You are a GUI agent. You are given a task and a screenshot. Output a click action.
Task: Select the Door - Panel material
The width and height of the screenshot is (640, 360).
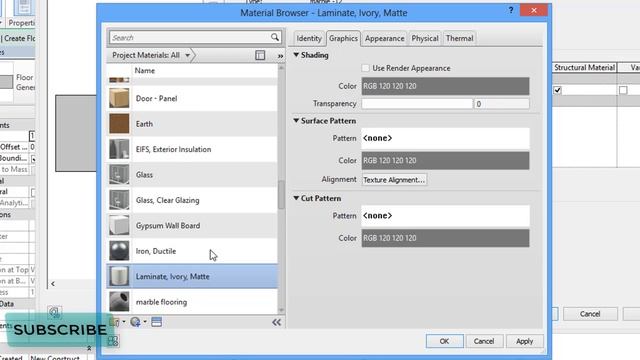156,98
